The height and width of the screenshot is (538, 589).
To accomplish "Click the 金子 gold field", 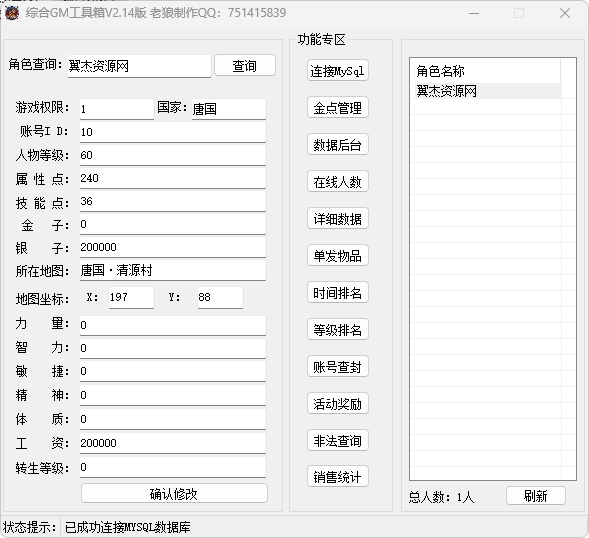I will tap(173, 224).
